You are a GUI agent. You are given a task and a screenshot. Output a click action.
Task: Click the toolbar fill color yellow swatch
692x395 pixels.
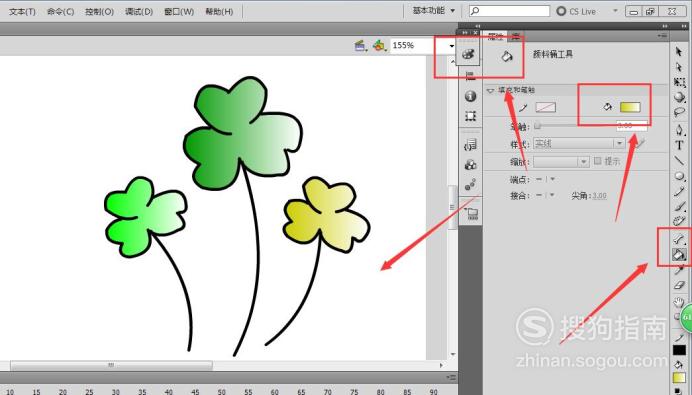[x=679, y=378]
